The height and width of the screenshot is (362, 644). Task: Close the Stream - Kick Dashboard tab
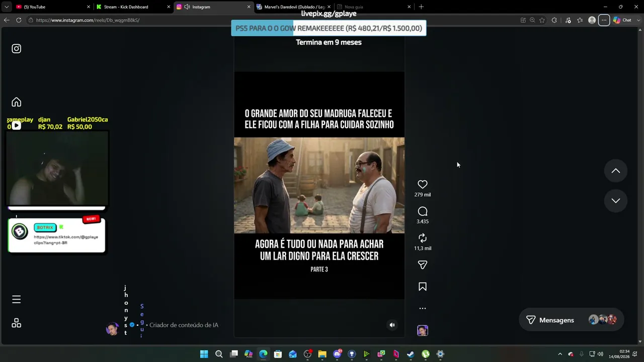169,7
